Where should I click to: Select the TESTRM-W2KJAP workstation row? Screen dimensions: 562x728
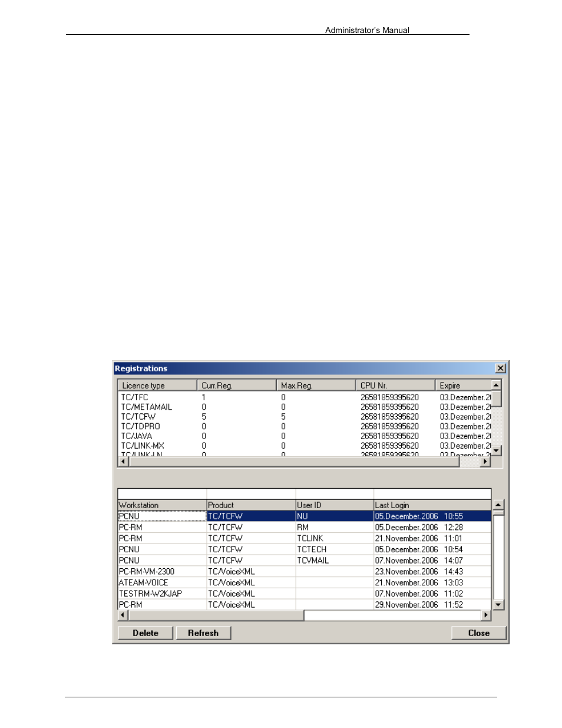coord(305,594)
